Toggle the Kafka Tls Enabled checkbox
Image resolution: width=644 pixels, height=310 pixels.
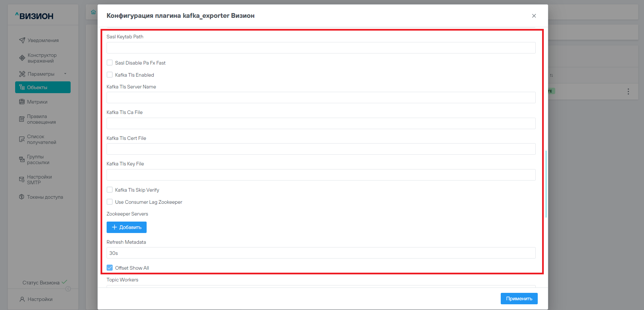coord(110,75)
